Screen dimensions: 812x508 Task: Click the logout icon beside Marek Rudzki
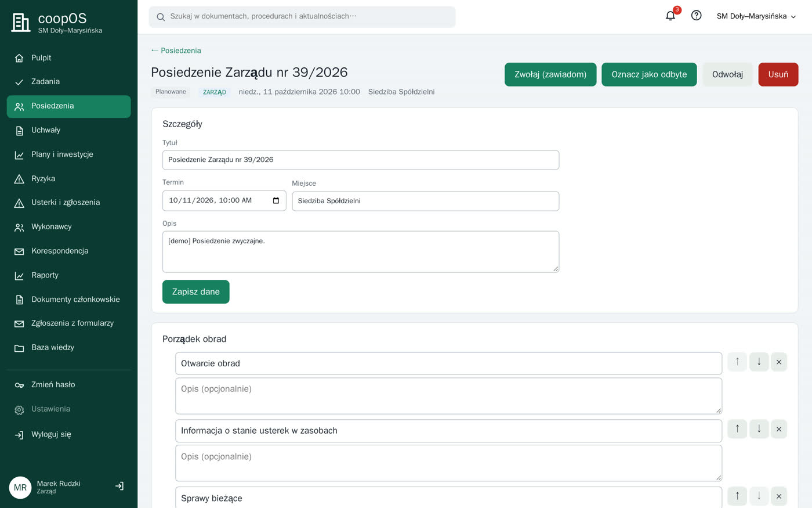(119, 487)
